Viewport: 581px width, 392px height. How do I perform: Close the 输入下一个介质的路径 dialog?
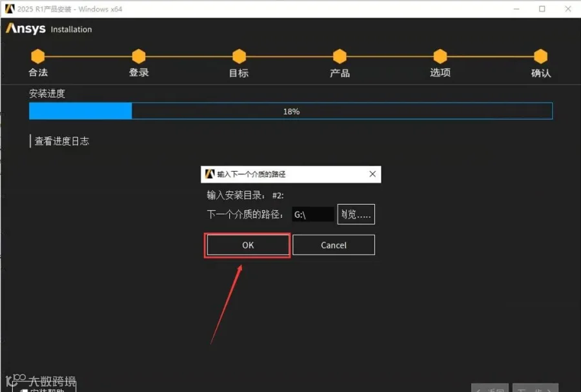pyautogui.click(x=372, y=174)
